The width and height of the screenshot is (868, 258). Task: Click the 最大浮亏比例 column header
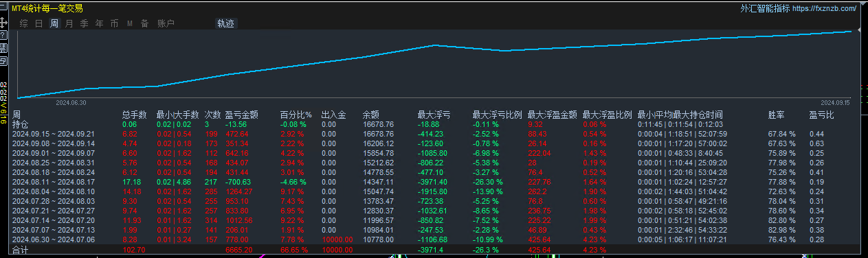click(497, 115)
